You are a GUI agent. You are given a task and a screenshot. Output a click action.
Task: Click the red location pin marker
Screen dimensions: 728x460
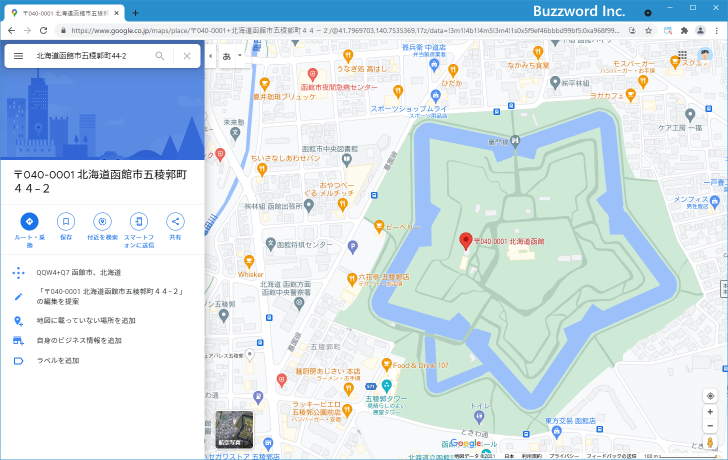pos(466,241)
